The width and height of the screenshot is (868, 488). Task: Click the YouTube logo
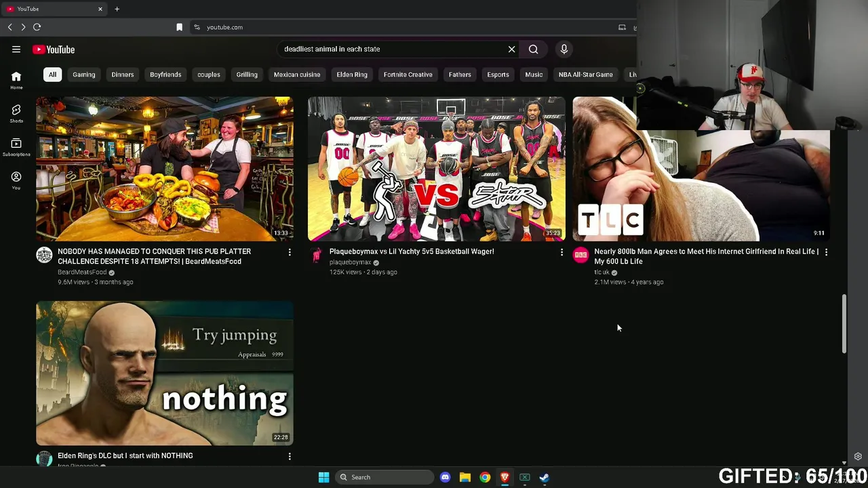click(x=54, y=49)
